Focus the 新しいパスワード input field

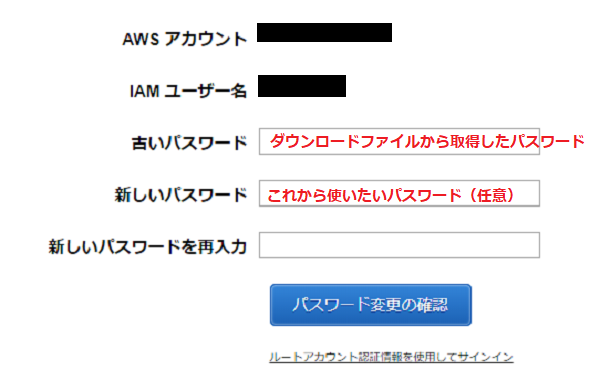pyautogui.click(x=399, y=194)
